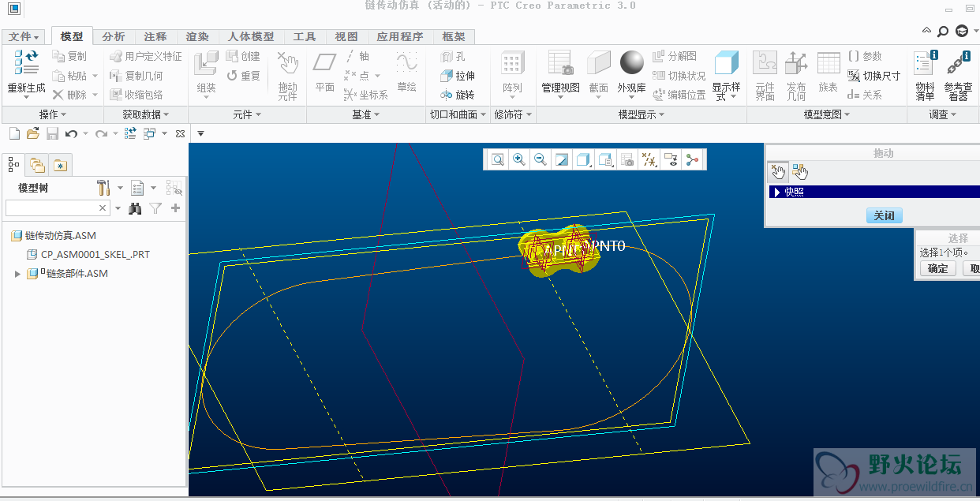Image resolution: width=980 pixels, height=501 pixels.
Task: Click the Pattern (阵列) icon
Action: click(x=513, y=63)
